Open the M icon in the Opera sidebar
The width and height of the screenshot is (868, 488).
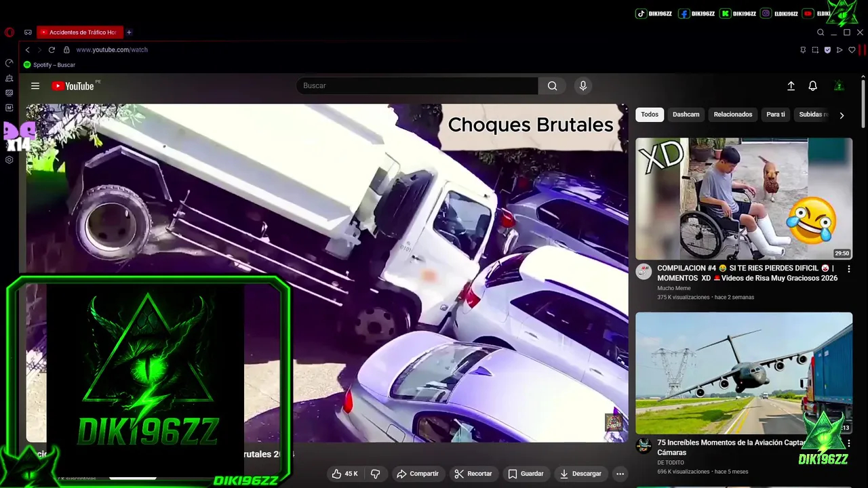click(9, 108)
